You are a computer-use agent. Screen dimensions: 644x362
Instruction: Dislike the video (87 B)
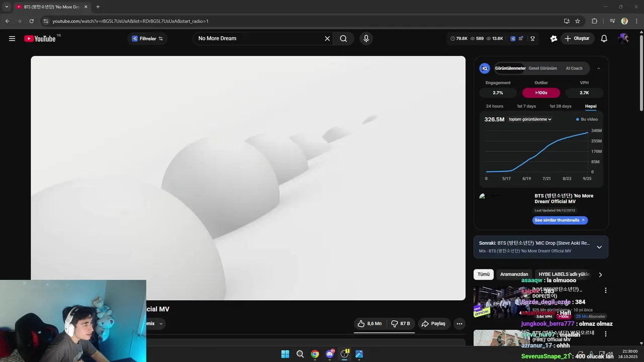(x=400, y=324)
